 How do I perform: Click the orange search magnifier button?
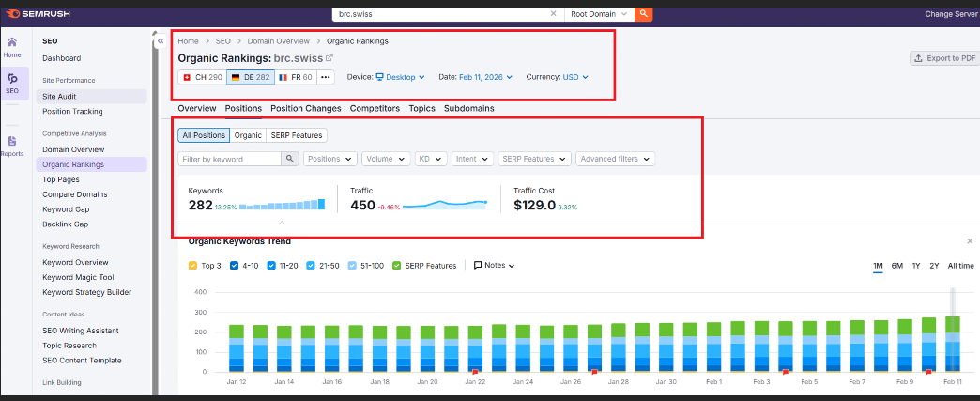[x=643, y=14]
